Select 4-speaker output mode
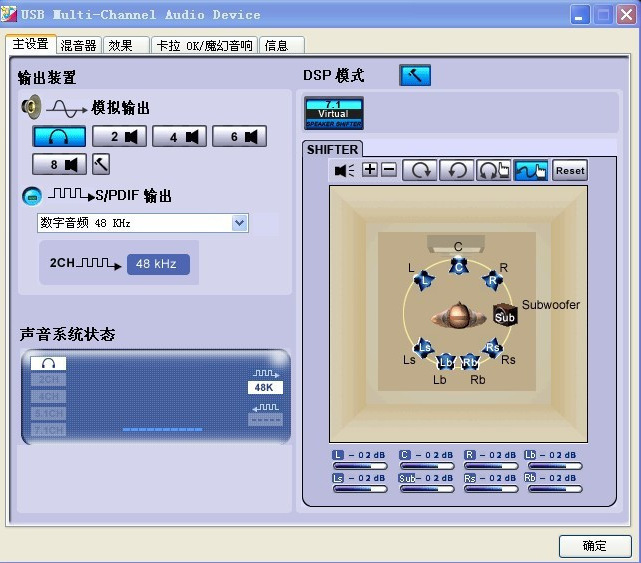Screen dimensions: 641x563 click(x=179, y=136)
